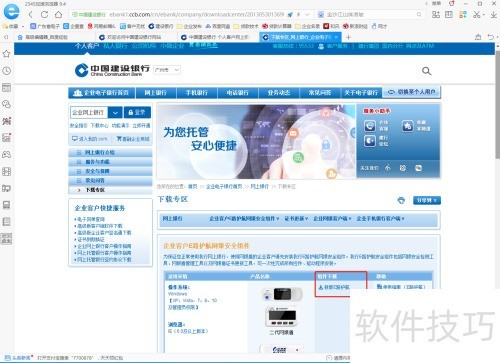
Task: Expand the 企业网上银行 login type dropdown
Action: coord(115,113)
